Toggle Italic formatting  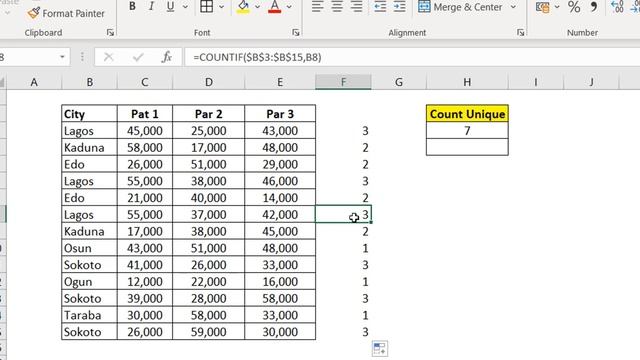[151, 7]
